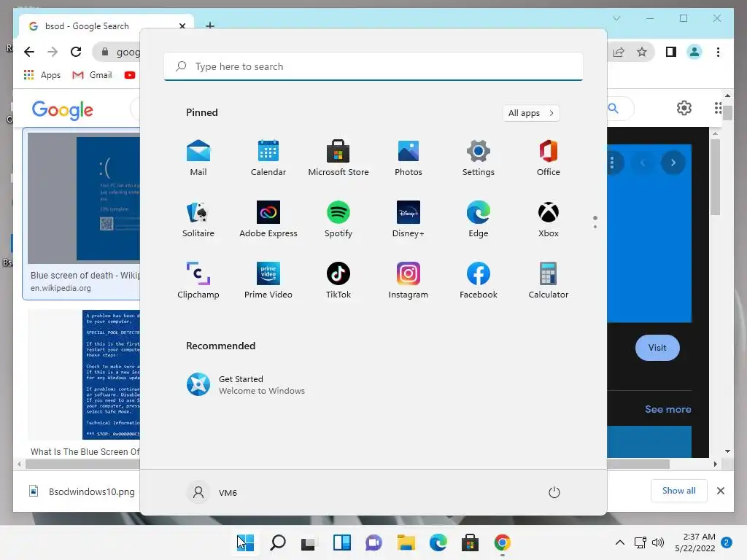Viewport: 747px width, 560px height.
Task: Open Task View on the taskbar
Action: coord(309,542)
